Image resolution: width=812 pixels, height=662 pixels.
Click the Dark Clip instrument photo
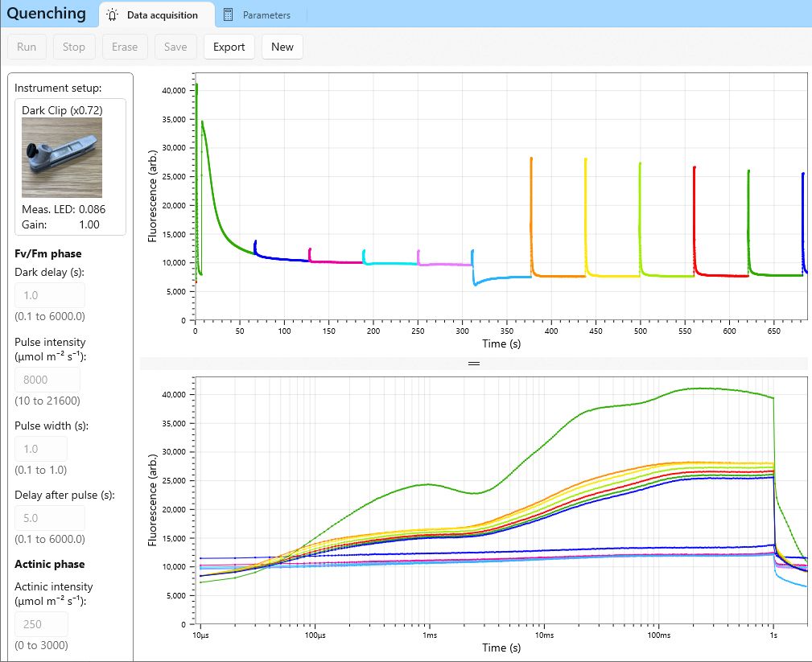click(x=62, y=158)
